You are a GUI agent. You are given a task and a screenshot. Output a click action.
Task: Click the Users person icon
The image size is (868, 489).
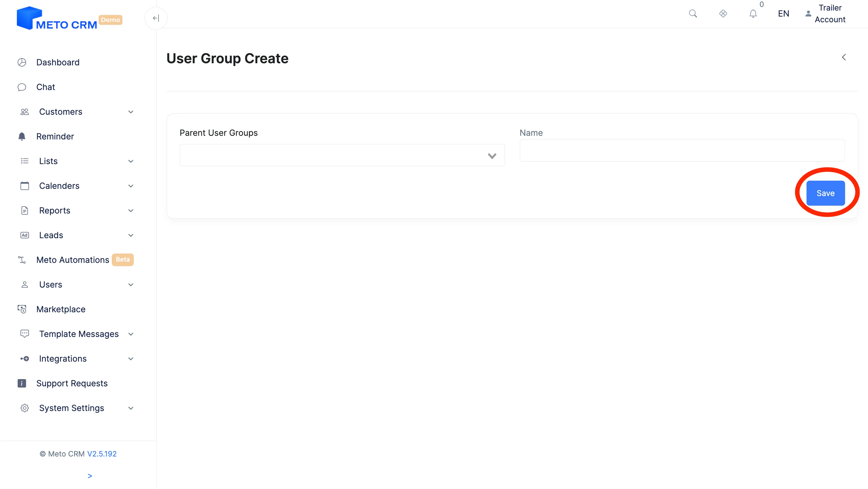[x=25, y=285]
